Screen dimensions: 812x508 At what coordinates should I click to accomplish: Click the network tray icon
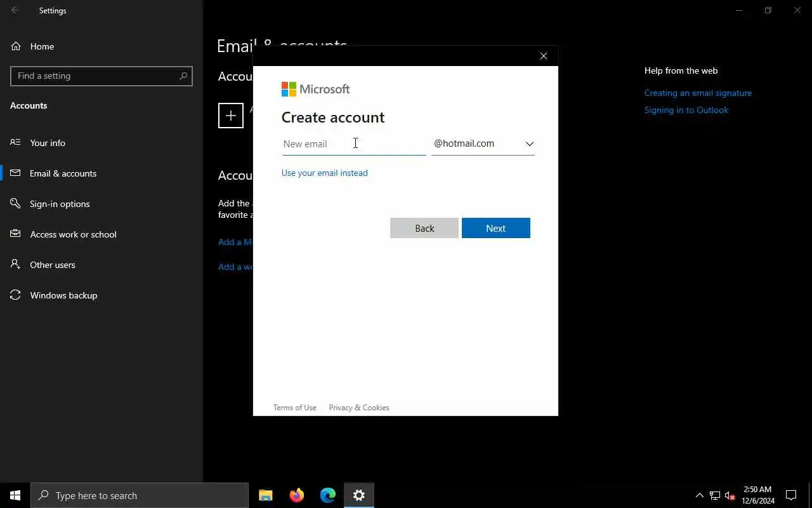pyautogui.click(x=715, y=495)
